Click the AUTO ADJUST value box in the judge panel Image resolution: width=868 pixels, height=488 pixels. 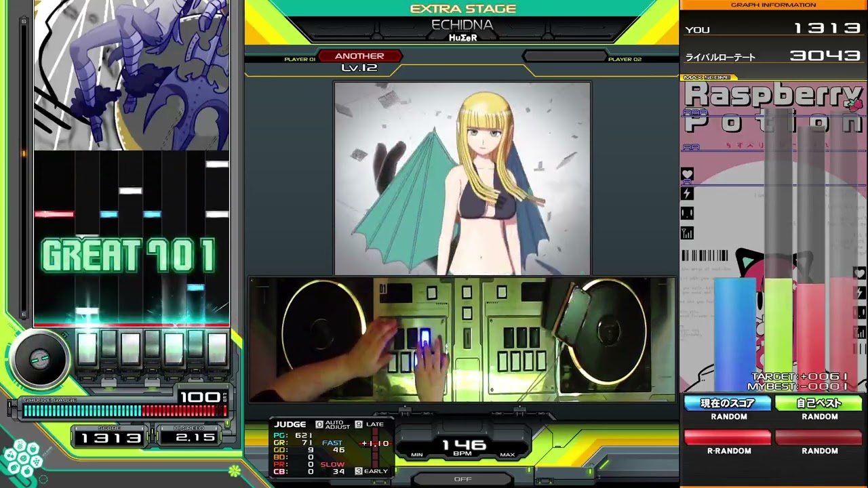(x=319, y=424)
